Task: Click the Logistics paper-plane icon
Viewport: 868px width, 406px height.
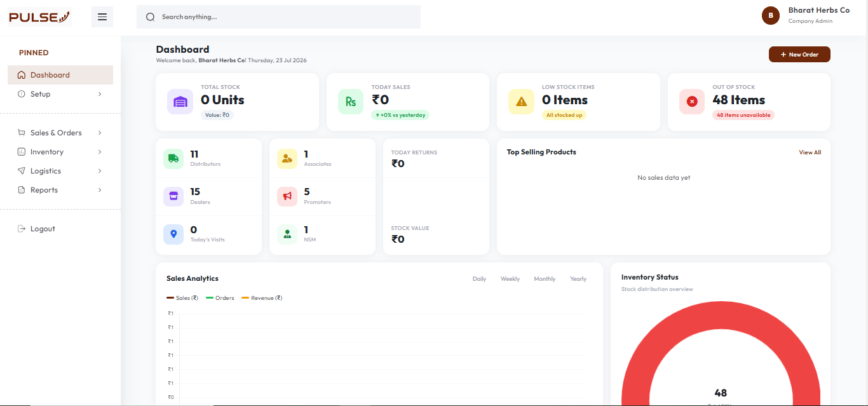Action: [22, 171]
